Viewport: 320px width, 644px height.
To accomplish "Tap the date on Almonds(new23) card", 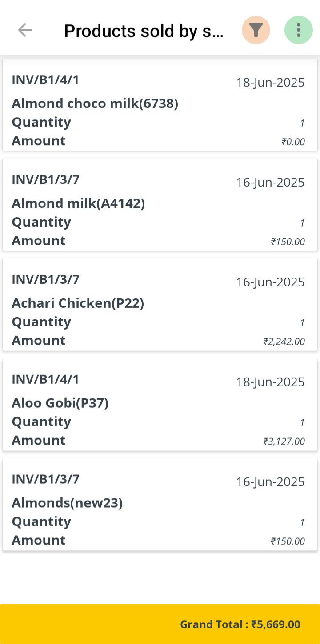I will coord(270,482).
